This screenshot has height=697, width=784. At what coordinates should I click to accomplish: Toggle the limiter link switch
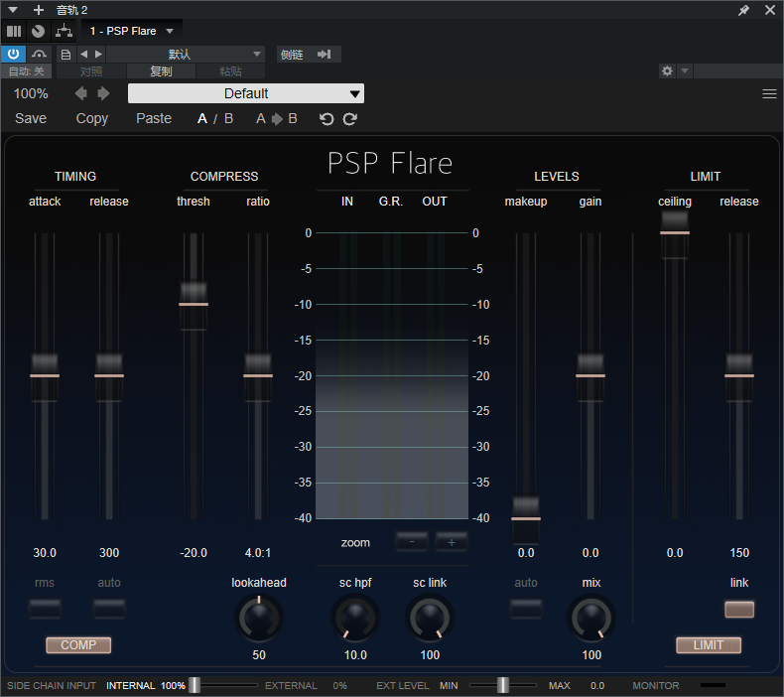pyautogui.click(x=739, y=609)
